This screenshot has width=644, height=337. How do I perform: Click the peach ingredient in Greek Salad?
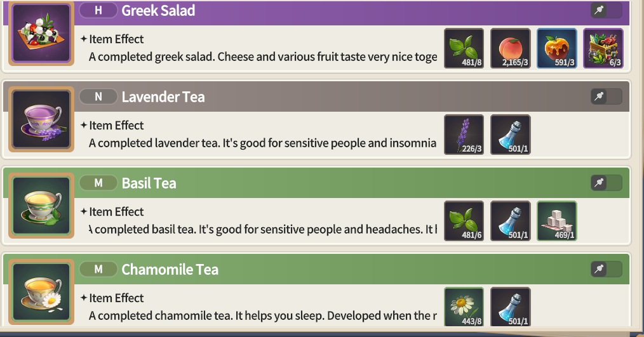[510, 48]
